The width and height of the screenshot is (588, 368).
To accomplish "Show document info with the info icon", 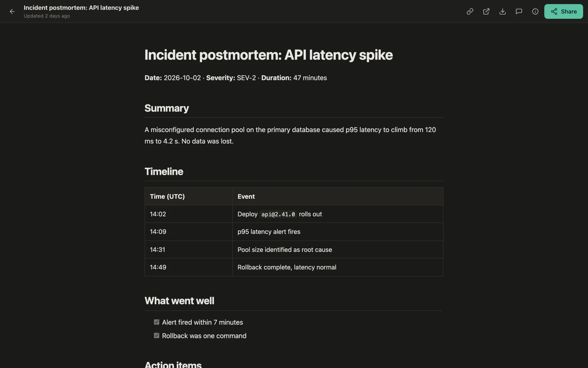I will click(535, 11).
